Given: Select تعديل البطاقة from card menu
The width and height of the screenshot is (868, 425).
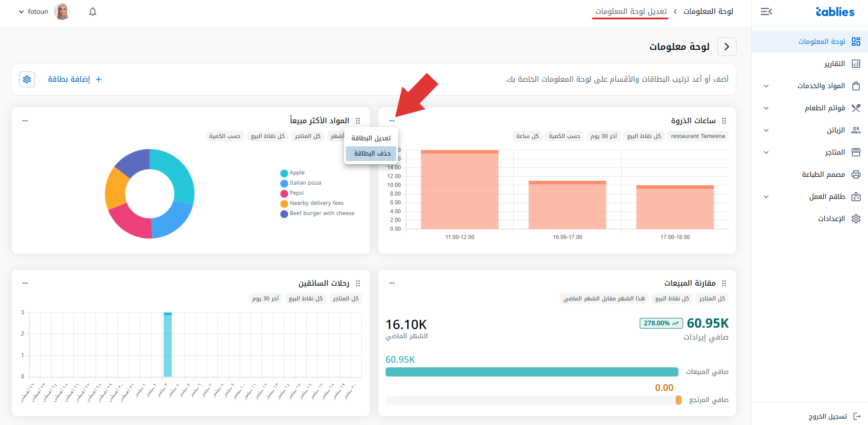Looking at the screenshot, I should (x=371, y=138).
